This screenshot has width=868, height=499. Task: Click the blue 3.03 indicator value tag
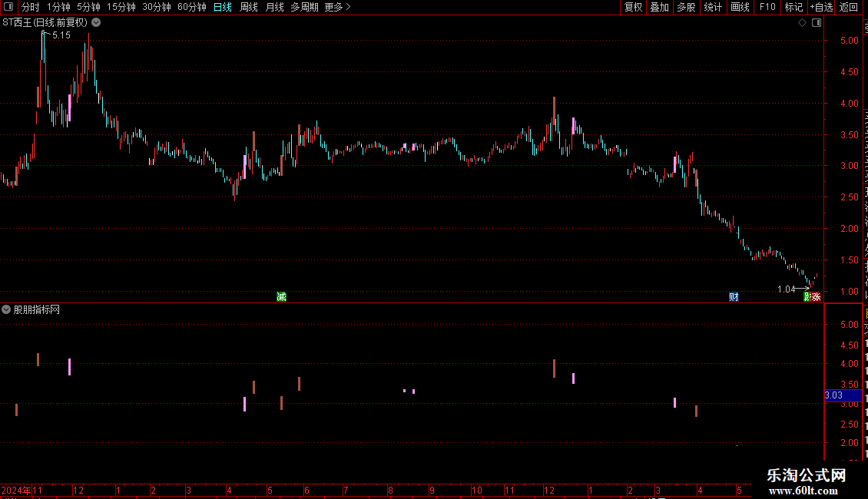tap(843, 395)
